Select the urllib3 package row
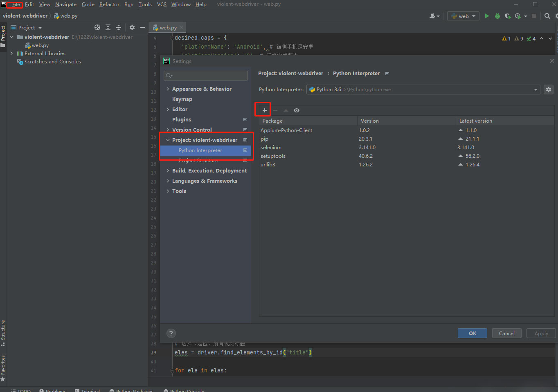 [406, 164]
